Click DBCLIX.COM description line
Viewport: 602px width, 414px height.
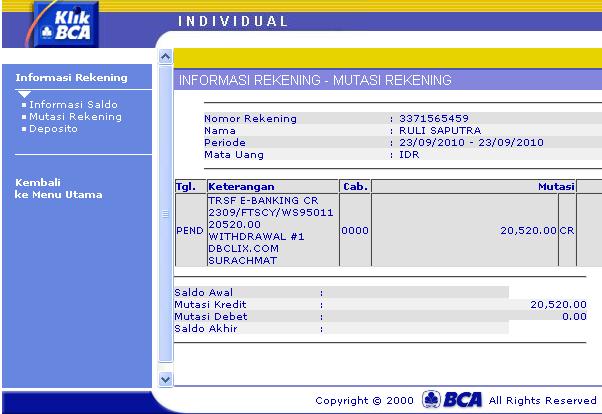pos(243,248)
